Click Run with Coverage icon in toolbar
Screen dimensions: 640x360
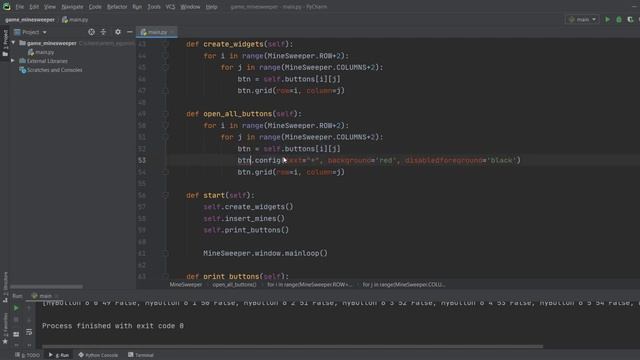point(630,20)
